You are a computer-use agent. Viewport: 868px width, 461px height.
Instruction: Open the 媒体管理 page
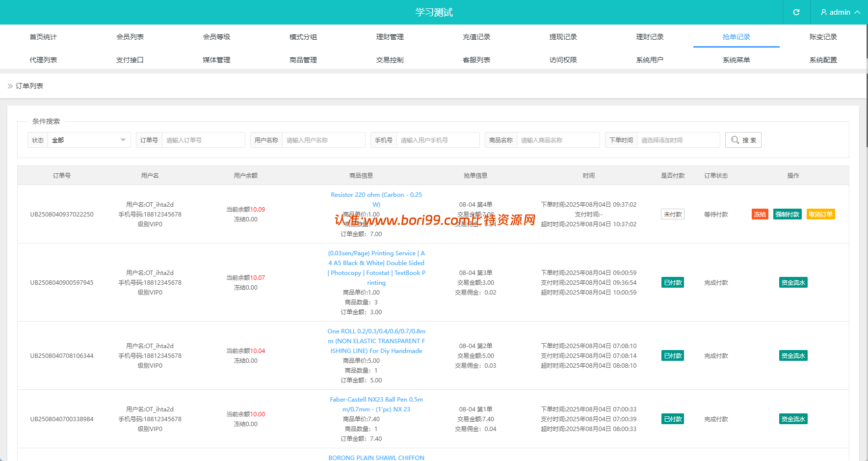[x=216, y=60]
